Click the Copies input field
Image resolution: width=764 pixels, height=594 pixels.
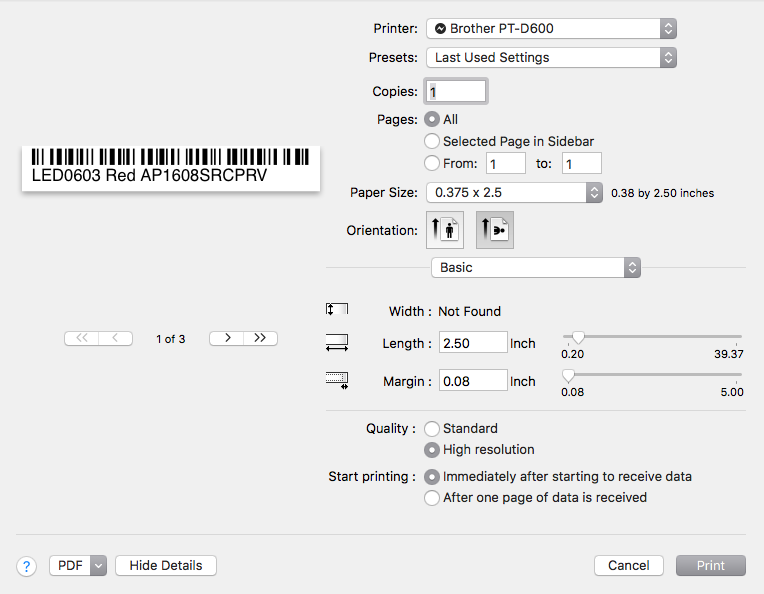(456, 91)
